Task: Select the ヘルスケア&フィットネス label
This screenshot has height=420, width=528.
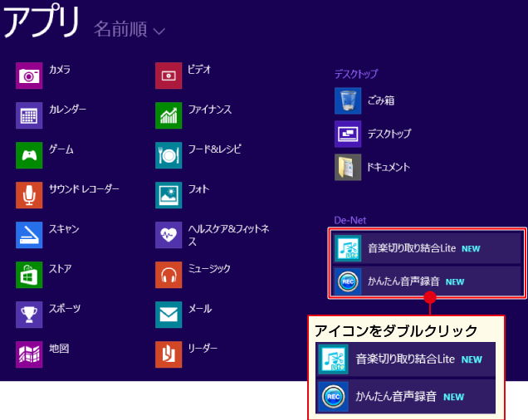Action: pyautogui.click(x=228, y=235)
